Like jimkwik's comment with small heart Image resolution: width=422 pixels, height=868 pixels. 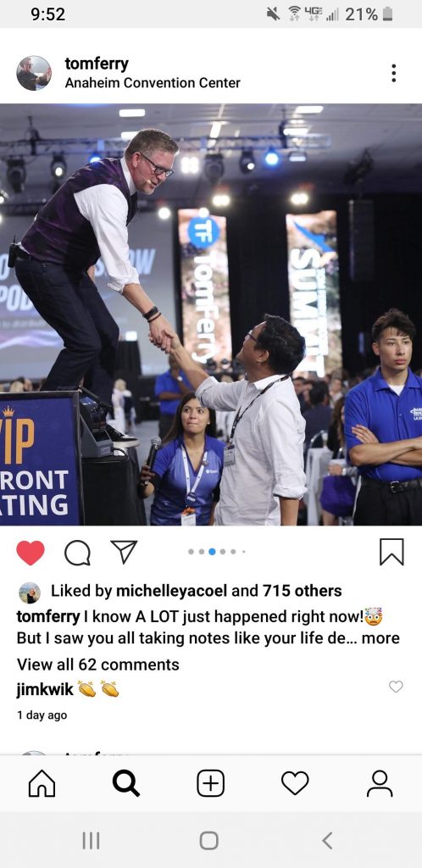tap(396, 687)
